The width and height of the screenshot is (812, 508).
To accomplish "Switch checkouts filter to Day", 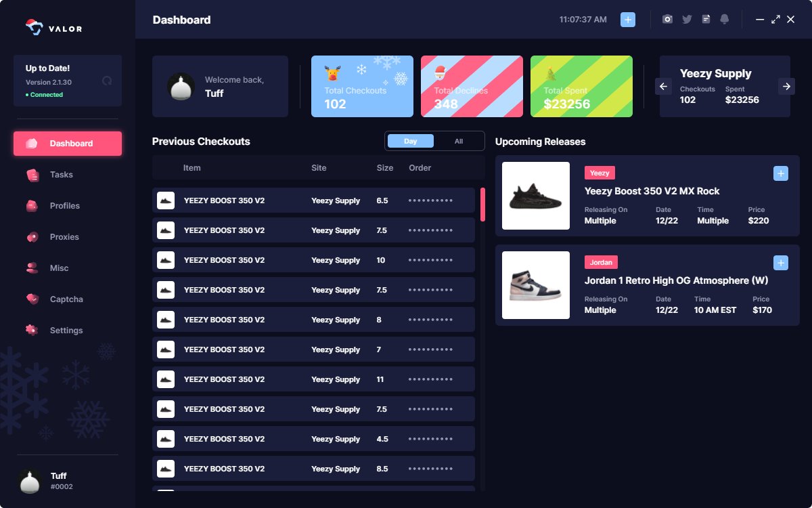I will (411, 141).
